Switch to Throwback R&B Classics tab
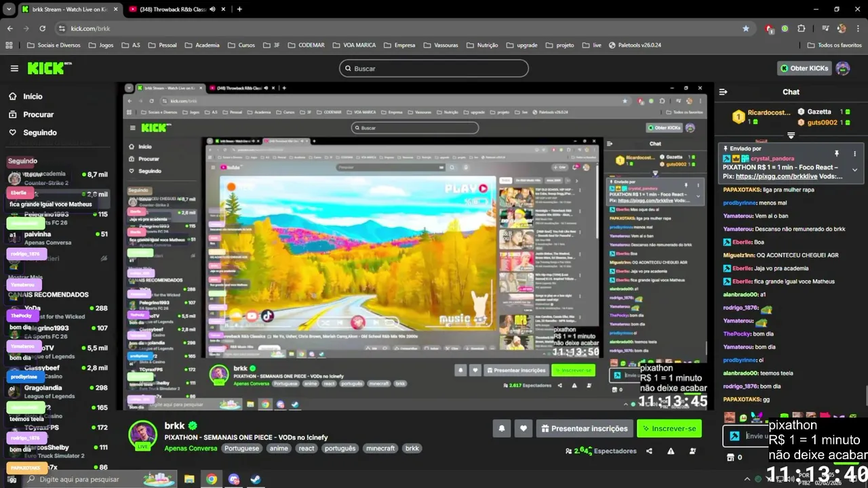The height and width of the screenshot is (488, 868). [x=173, y=9]
